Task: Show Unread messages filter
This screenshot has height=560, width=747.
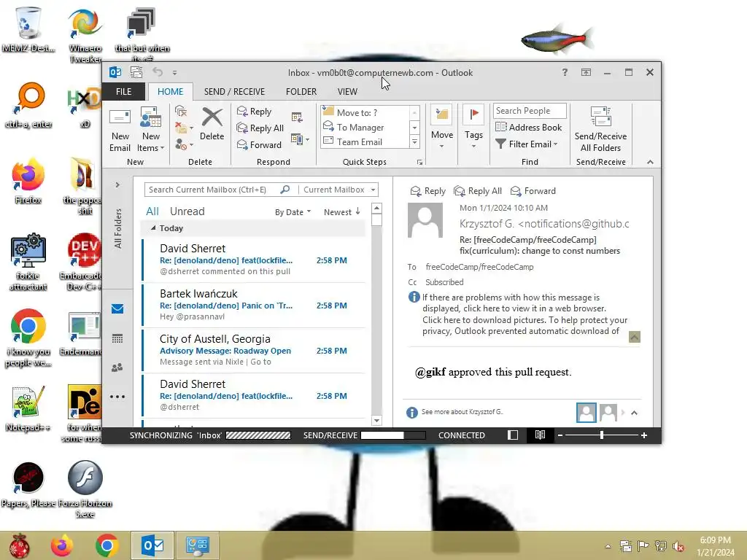Action: [187, 211]
